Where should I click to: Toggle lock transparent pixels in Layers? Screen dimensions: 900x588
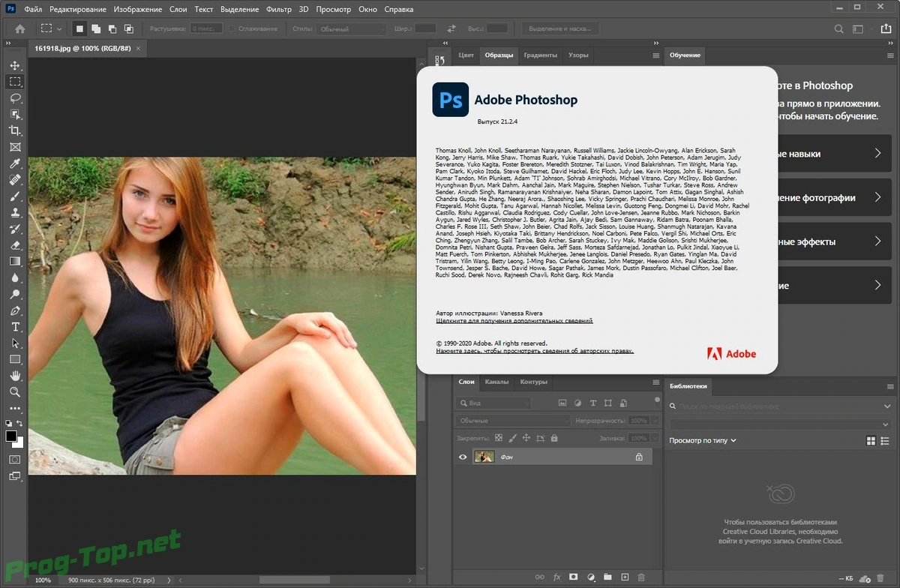pyautogui.click(x=499, y=438)
